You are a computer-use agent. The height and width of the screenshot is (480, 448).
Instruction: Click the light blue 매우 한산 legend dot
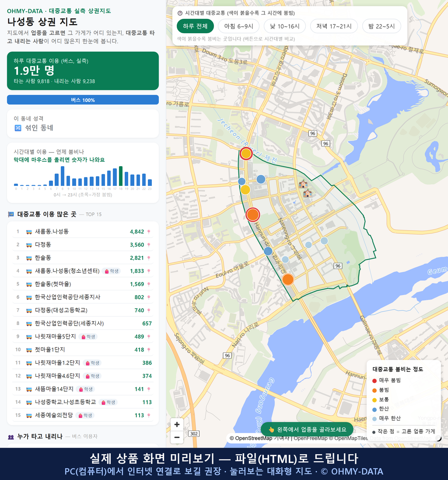(374, 419)
